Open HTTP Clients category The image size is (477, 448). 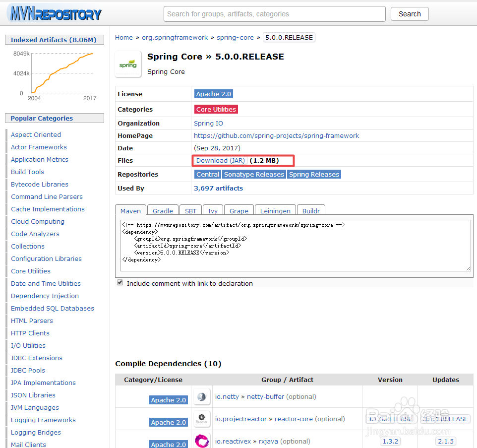pos(30,333)
